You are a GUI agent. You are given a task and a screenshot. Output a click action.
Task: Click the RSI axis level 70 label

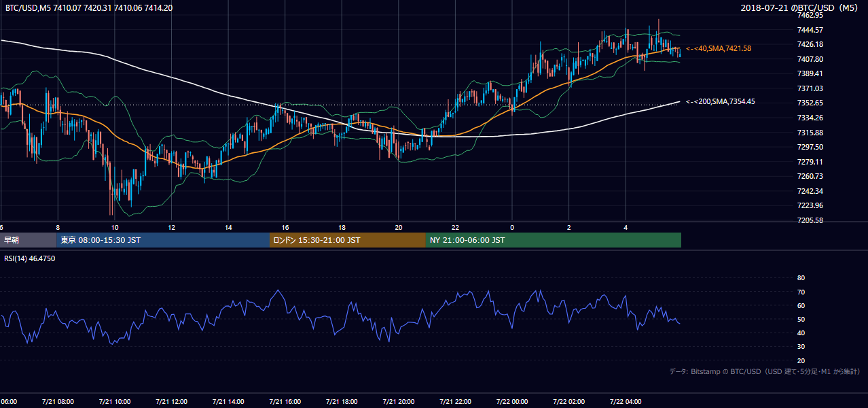pyautogui.click(x=801, y=292)
